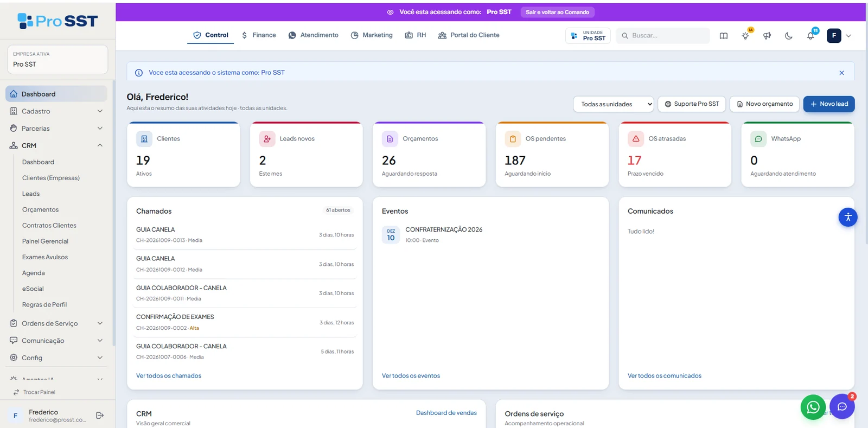
Task: Switch to the Finance tab
Action: coord(259,35)
